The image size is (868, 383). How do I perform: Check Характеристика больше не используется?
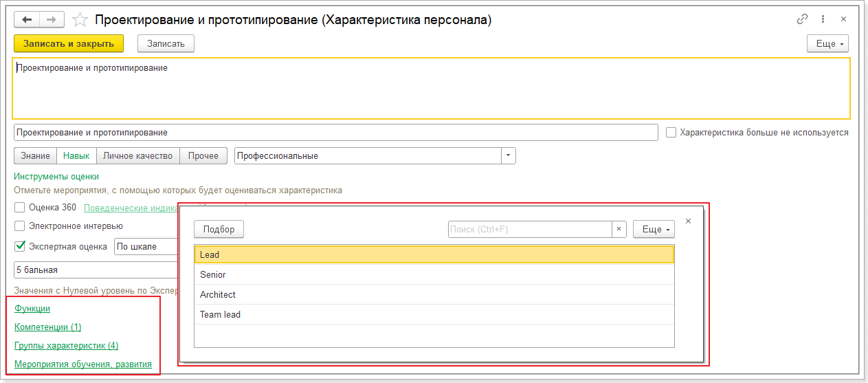click(x=671, y=133)
